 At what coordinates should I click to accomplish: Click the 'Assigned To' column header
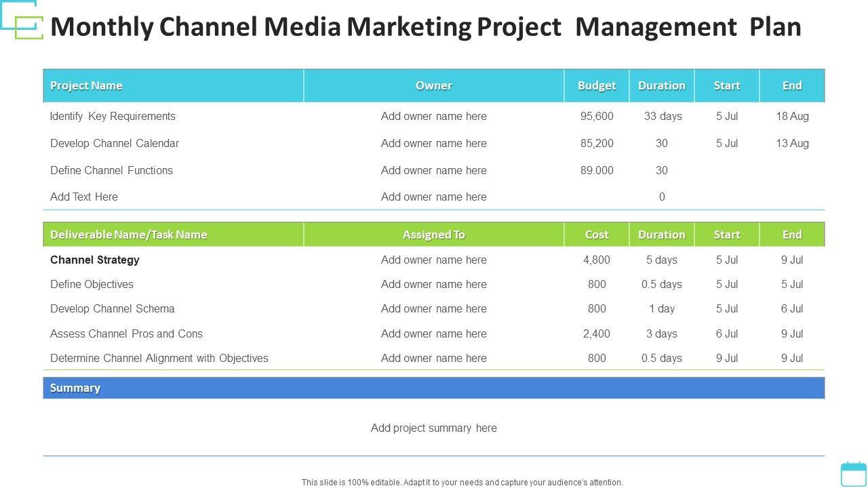point(434,235)
